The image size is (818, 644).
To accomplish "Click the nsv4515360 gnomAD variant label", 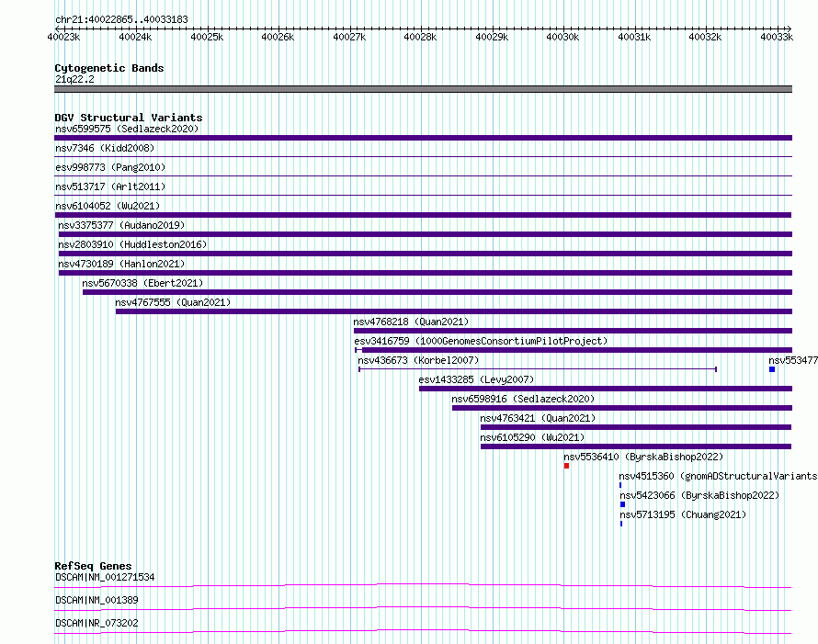I will [x=718, y=476].
